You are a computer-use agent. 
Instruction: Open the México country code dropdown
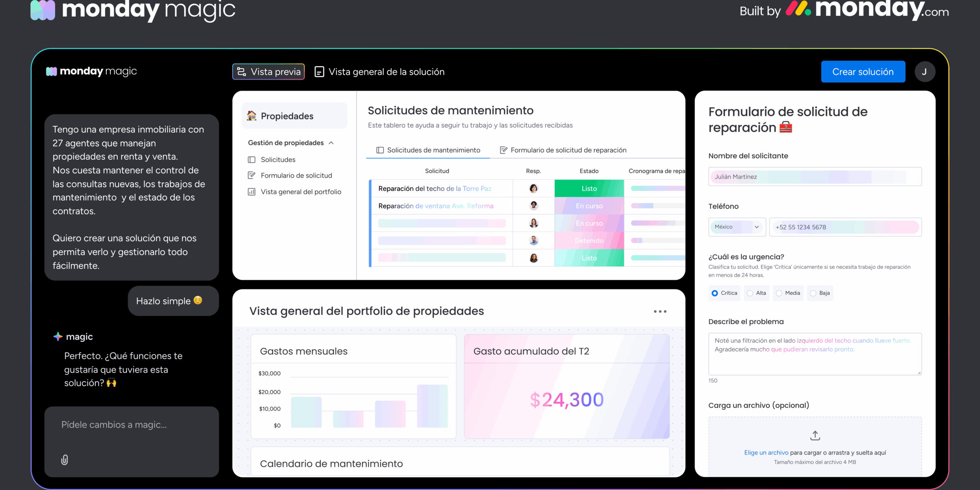737,227
